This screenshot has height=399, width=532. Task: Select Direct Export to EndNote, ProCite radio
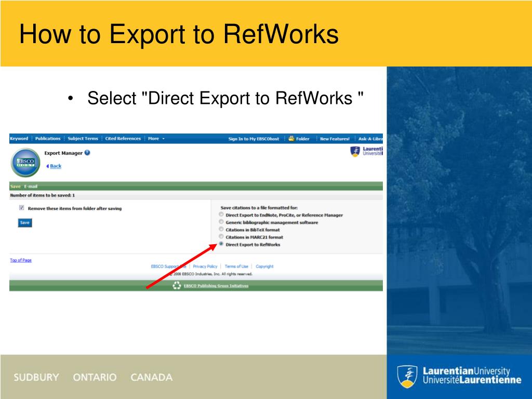pos(221,215)
